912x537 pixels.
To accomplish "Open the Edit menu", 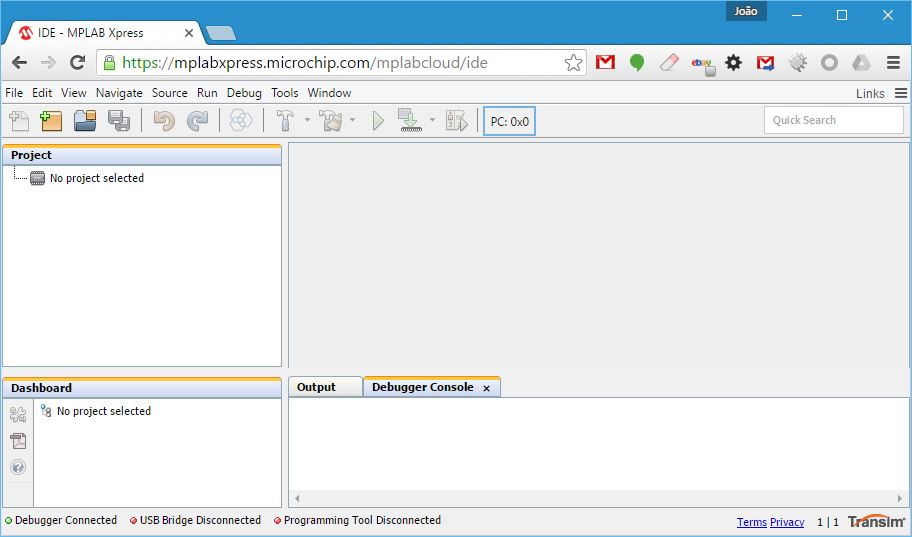I will pos(42,93).
